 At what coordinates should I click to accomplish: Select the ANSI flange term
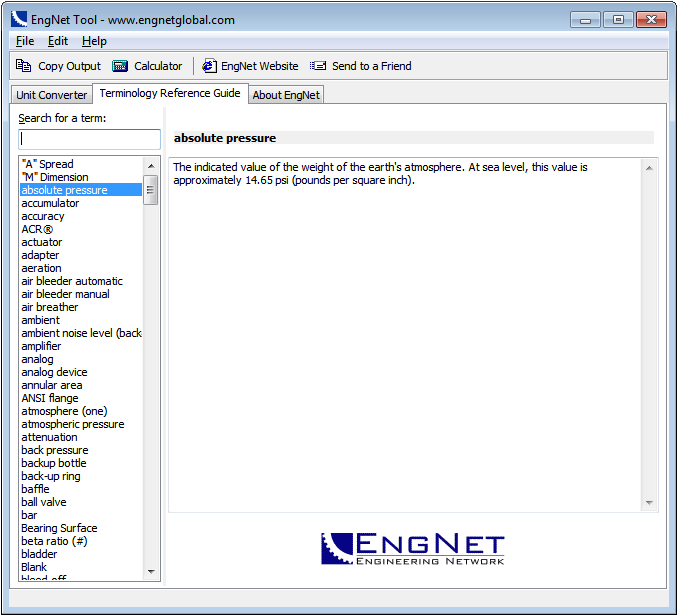(81, 398)
